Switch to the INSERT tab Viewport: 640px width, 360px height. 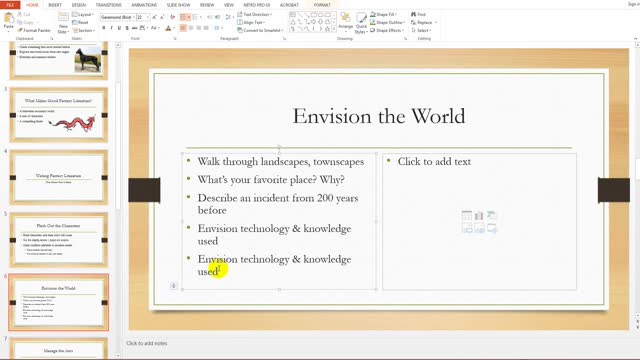point(55,5)
